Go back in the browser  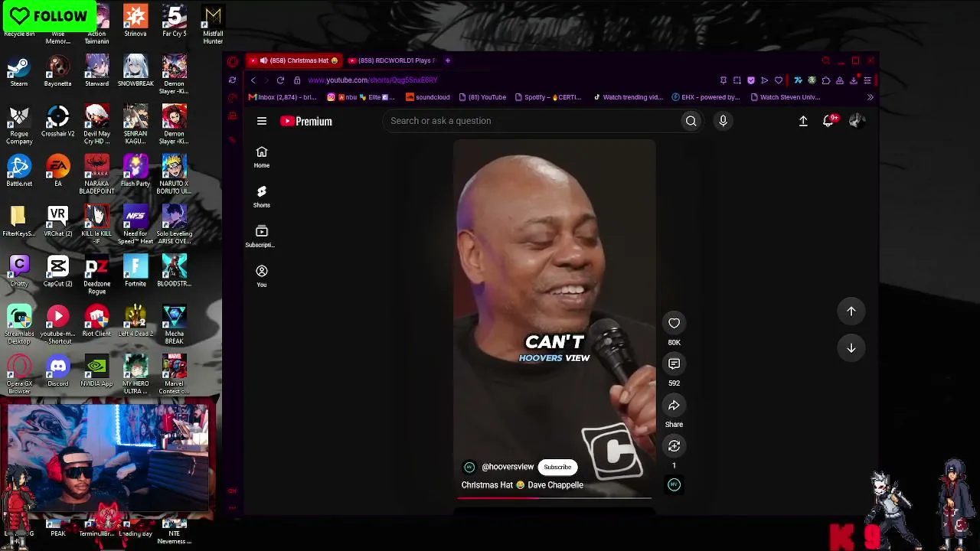(253, 80)
